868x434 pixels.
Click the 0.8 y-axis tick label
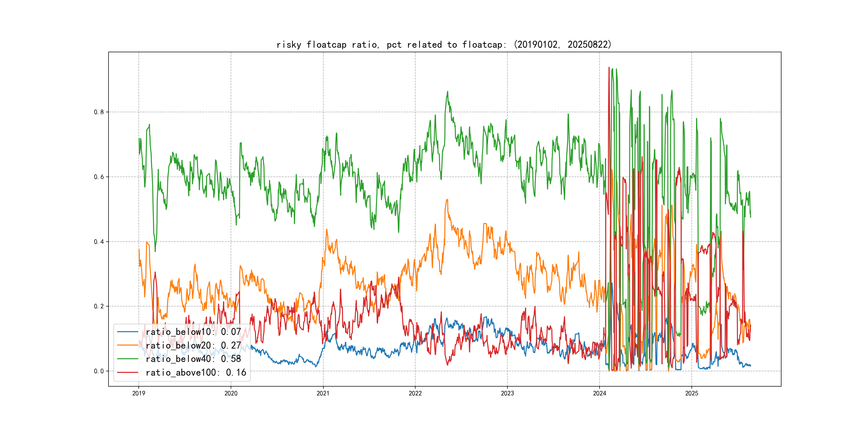coord(99,112)
